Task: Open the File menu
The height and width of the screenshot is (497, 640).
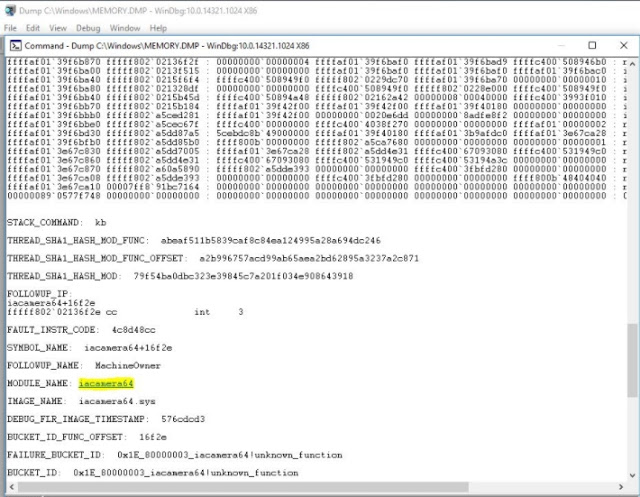Action: (10, 27)
